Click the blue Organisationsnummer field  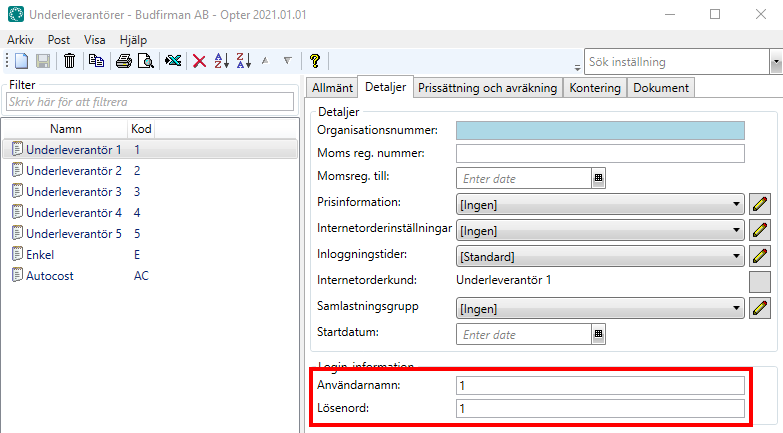point(600,130)
